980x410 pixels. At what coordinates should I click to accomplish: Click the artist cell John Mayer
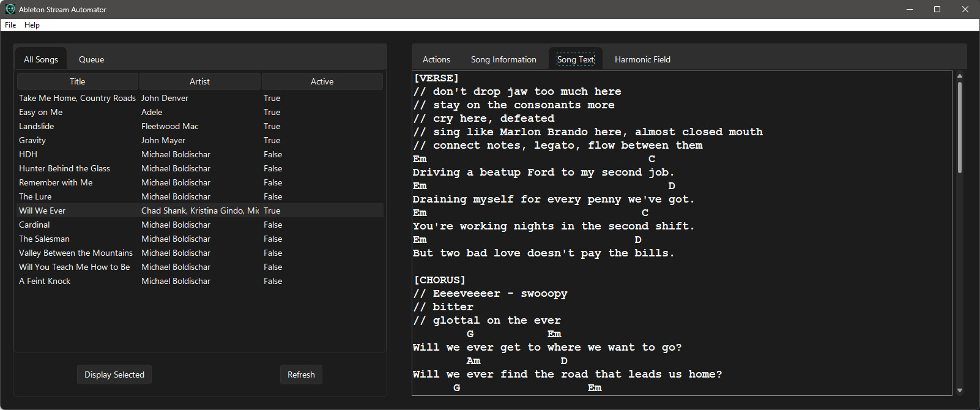tap(200, 140)
